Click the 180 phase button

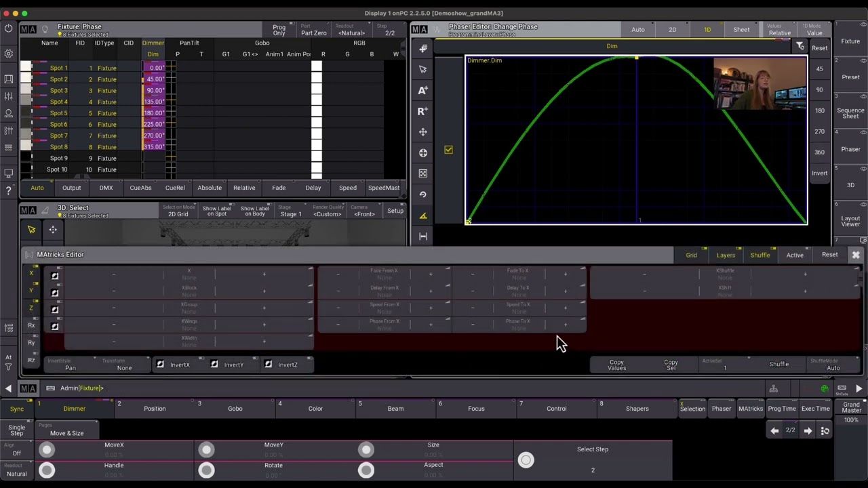(x=820, y=110)
